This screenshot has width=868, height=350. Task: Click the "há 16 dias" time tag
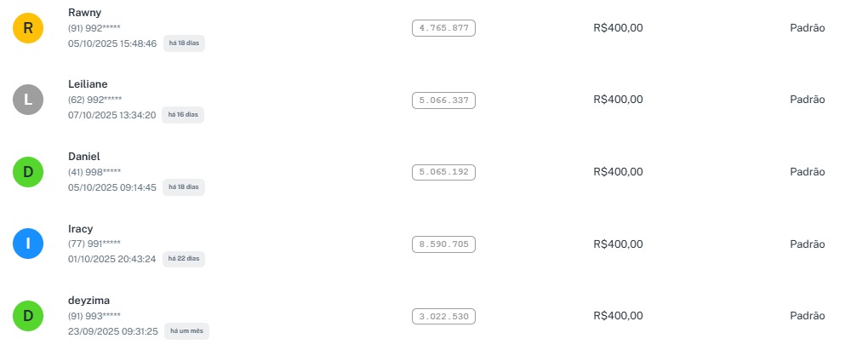[183, 114]
